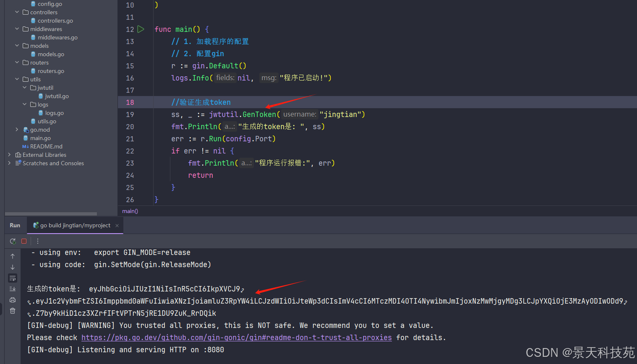Expand the go.mod tree node
637x364 pixels.
pos(17,130)
